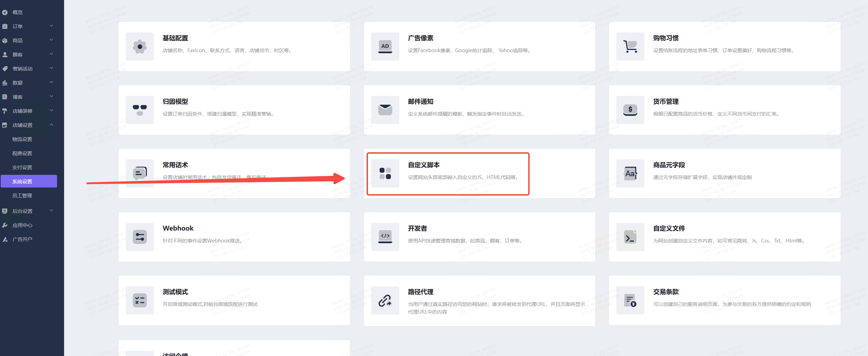
Task: Click the 商品元字段 card title
Action: point(669,165)
